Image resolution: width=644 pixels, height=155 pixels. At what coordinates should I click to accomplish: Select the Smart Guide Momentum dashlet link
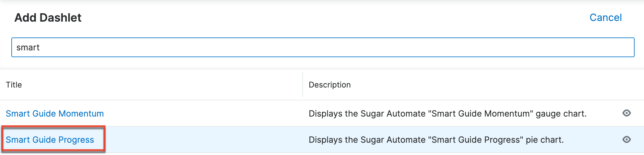pos(55,114)
